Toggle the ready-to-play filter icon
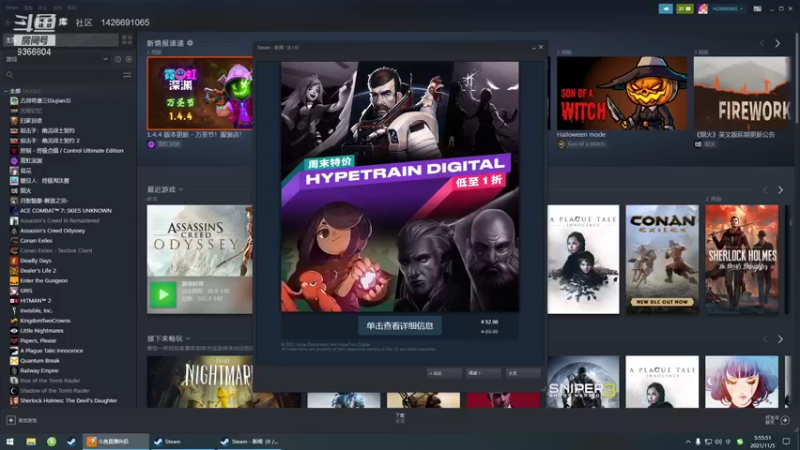This screenshot has width=800, height=450. click(x=129, y=59)
